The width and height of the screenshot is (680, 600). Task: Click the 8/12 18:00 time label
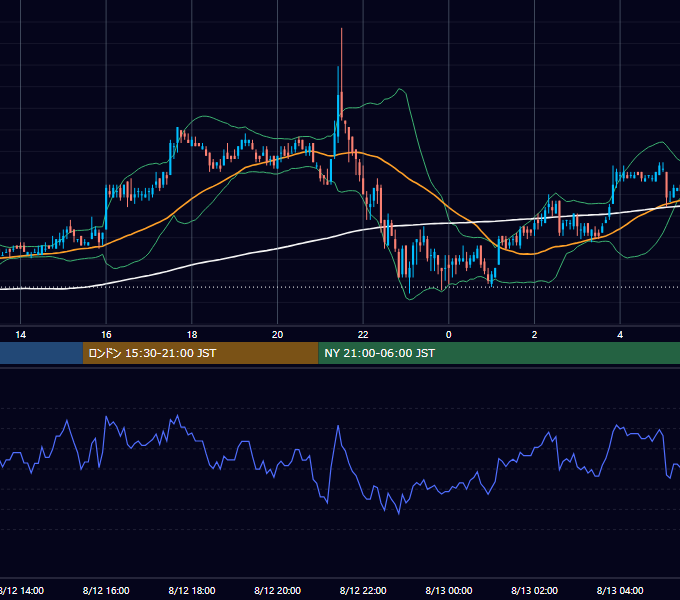[x=192, y=590]
